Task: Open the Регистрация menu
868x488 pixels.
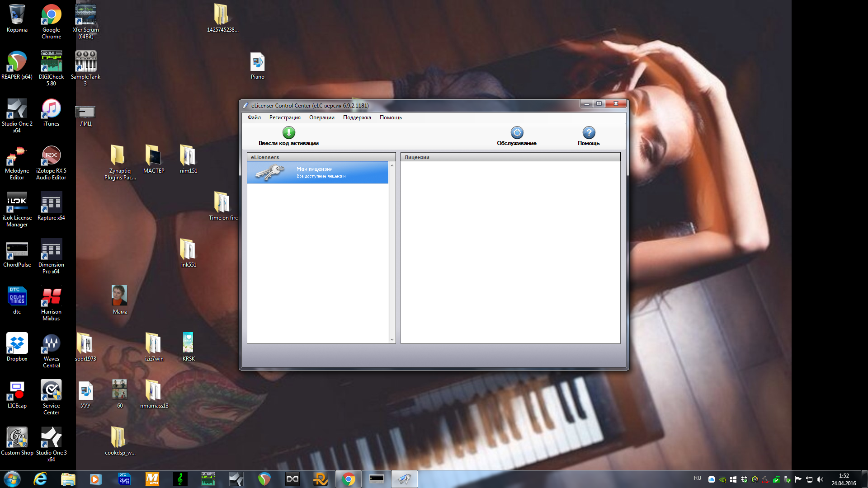Action: click(285, 117)
